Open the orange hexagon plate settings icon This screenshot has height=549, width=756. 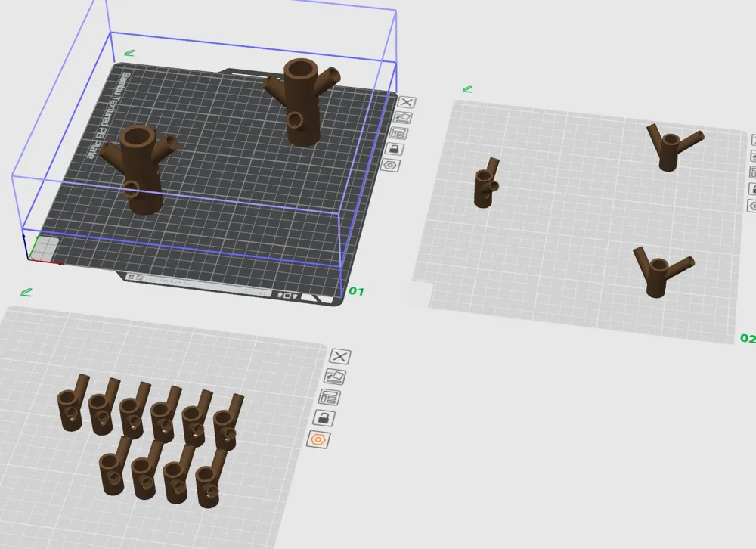(x=318, y=439)
